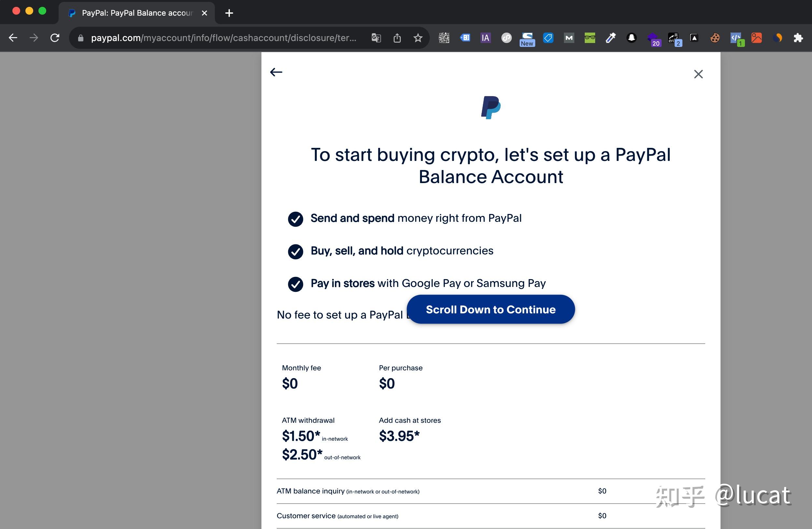812x529 pixels.
Task: Click the Send and spend checkmark
Action: (x=295, y=219)
